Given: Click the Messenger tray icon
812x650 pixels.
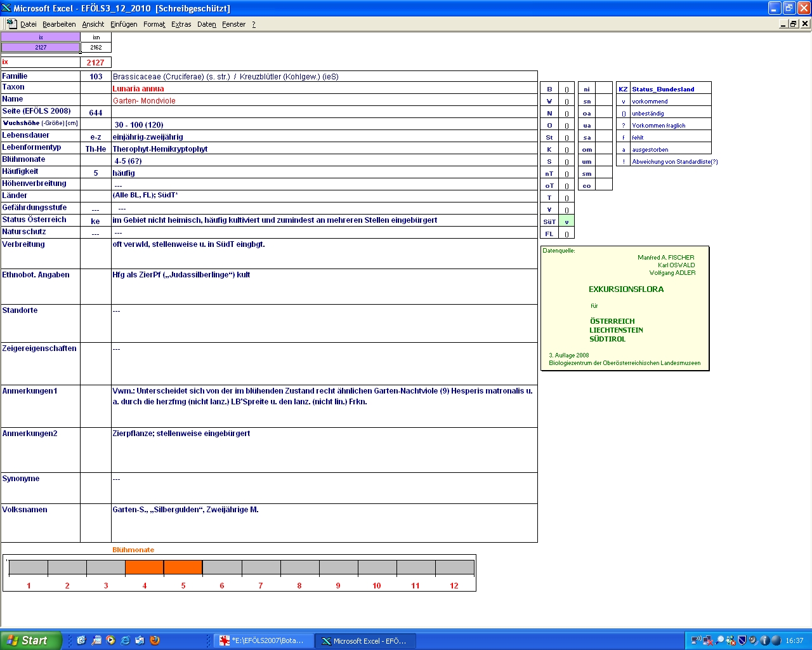Looking at the screenshot, I should pos(731,640).
